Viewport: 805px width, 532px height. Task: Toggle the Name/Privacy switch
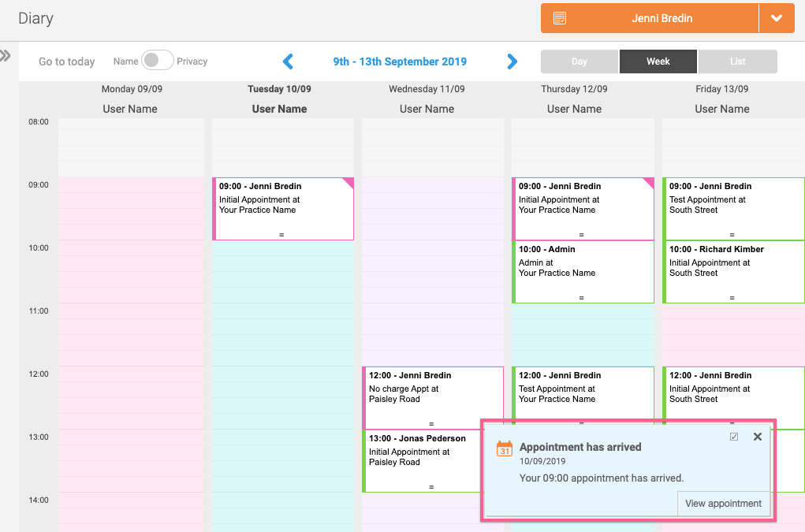click(x=157, y=61)
